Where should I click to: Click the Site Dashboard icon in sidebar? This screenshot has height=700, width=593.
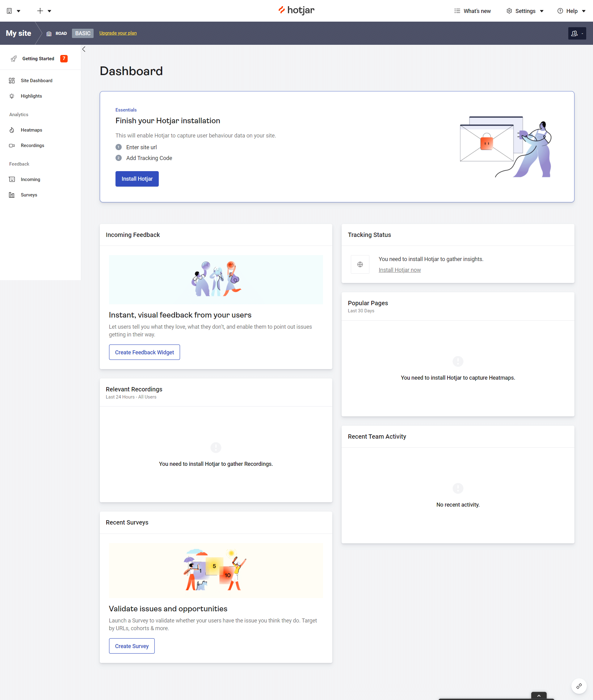tap(13, 81)
